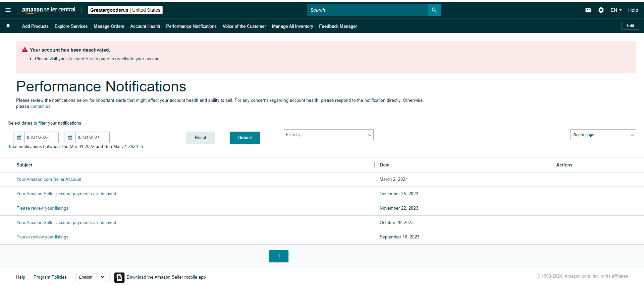Click 'Your account has been deactivated.' text
Viewport: 644px width, 286px height.
[70, 50]
